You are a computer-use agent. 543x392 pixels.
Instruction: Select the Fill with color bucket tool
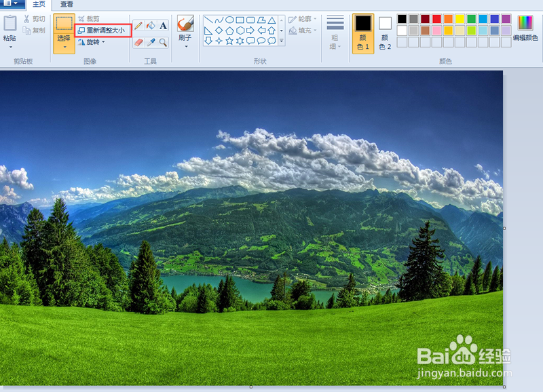(x=151, y=25)
